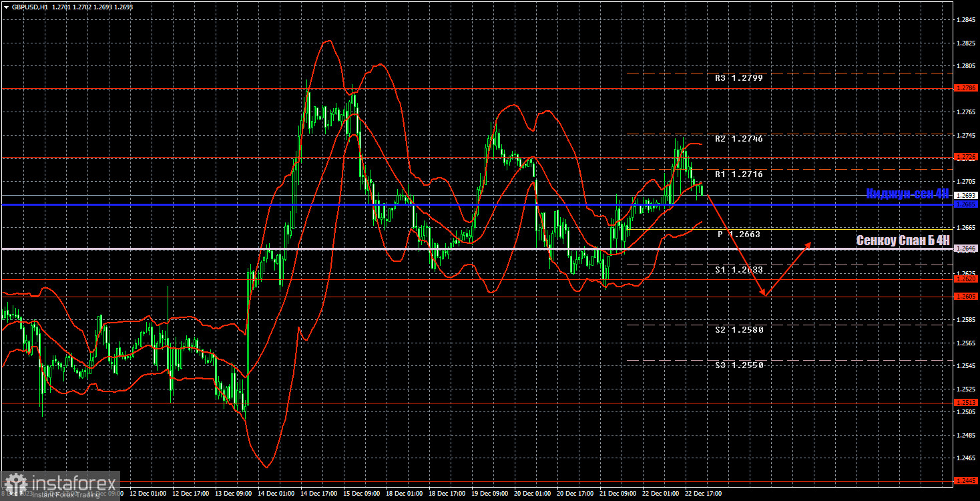Open the chart symbol dropdown triangle beside GBPUSD

(6, 7)
